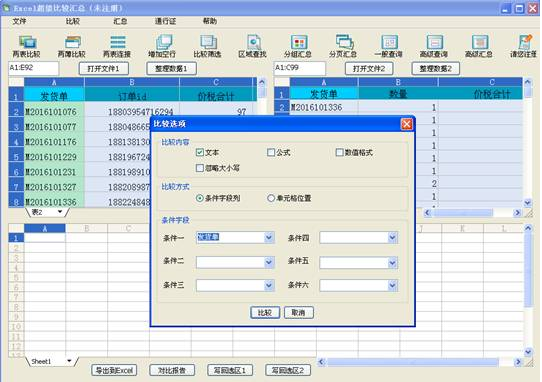Click the 写回选区1 button

[x=230, y=371]
